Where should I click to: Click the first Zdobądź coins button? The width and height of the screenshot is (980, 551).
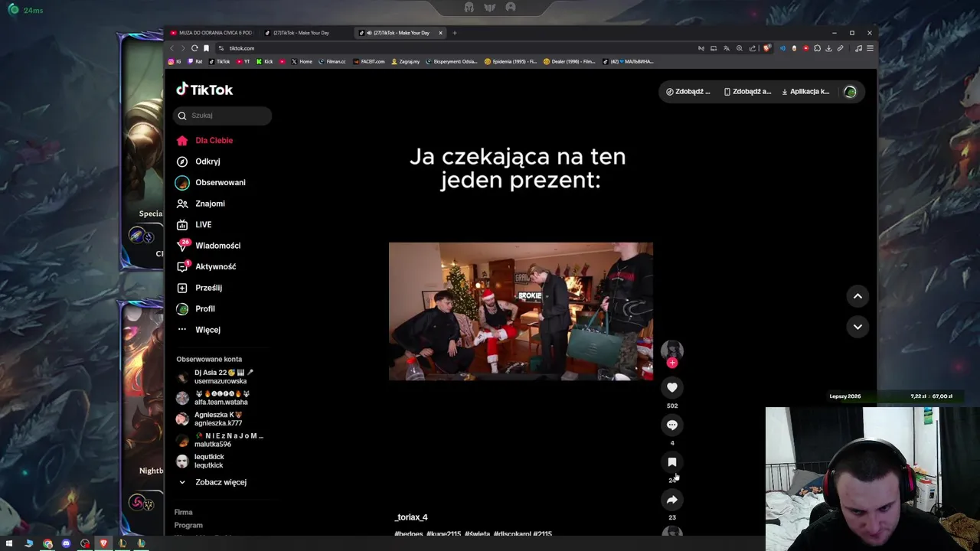688,92
